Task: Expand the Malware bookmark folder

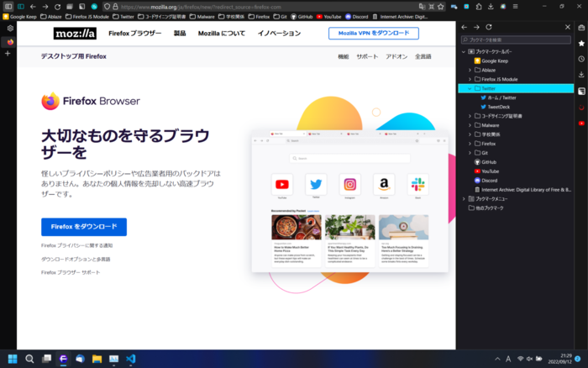Action: click(470, 124)
